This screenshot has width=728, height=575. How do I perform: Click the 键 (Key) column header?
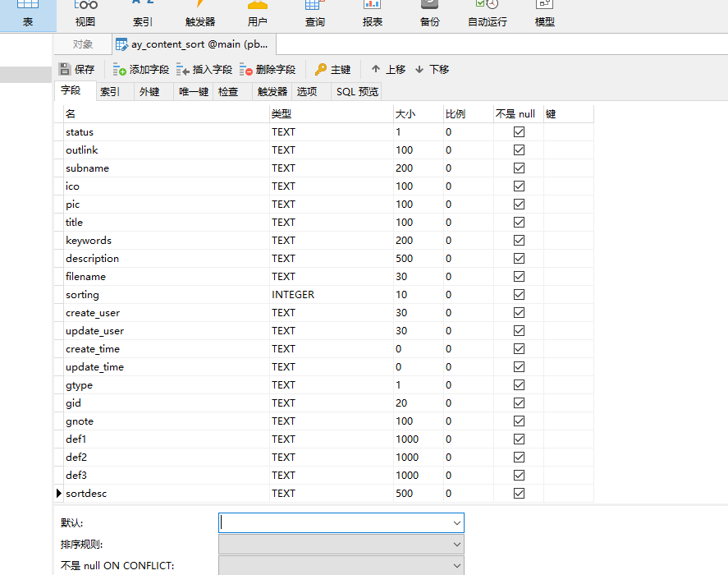[569, 114]
